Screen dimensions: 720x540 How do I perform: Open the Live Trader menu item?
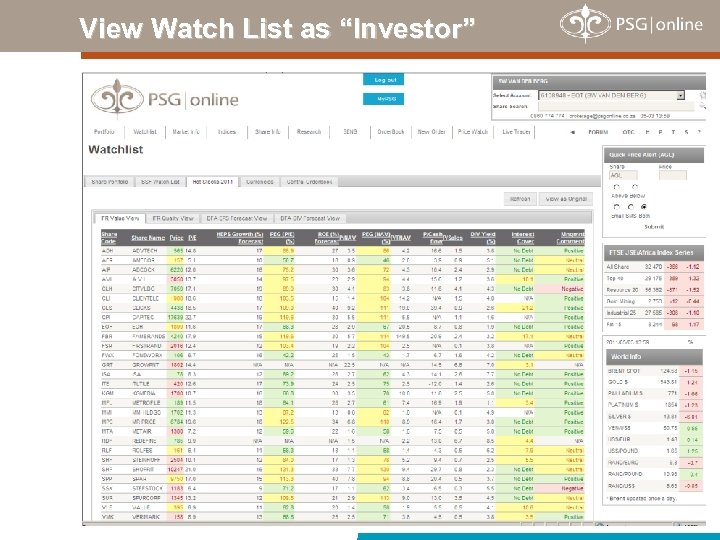tap(516, 132)
